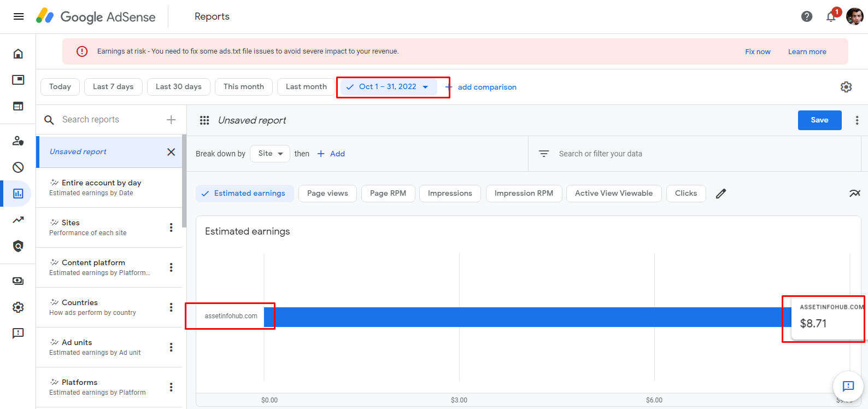Open report settings gear icon
The image size is (868, 409).
click(x=846, y=87)
